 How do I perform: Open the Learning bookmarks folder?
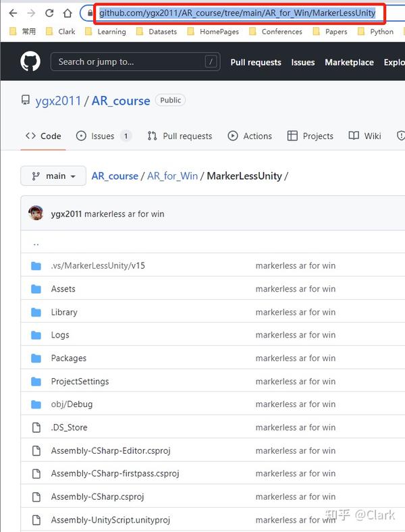pyautogui.click(x=105, y=32)
